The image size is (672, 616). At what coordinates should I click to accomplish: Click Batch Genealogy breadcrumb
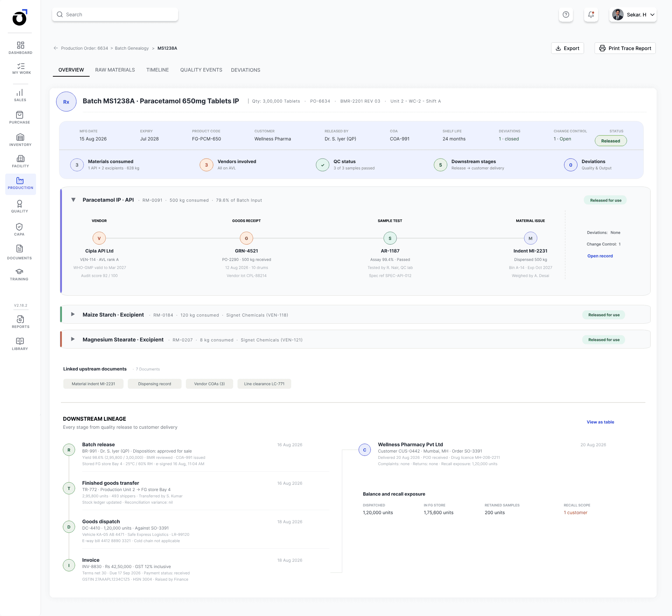tap(132, 48)
